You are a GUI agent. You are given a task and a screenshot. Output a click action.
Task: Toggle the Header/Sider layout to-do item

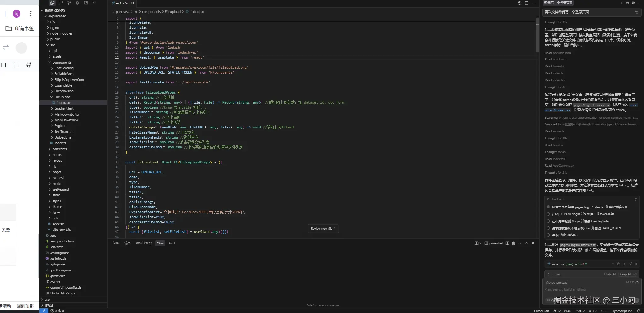(548, 221)
